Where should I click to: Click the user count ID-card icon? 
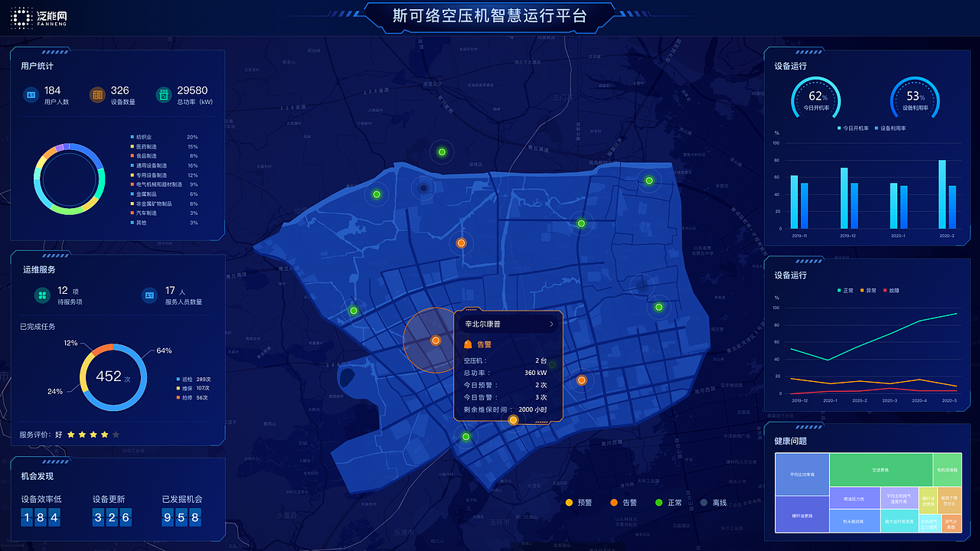31,95
